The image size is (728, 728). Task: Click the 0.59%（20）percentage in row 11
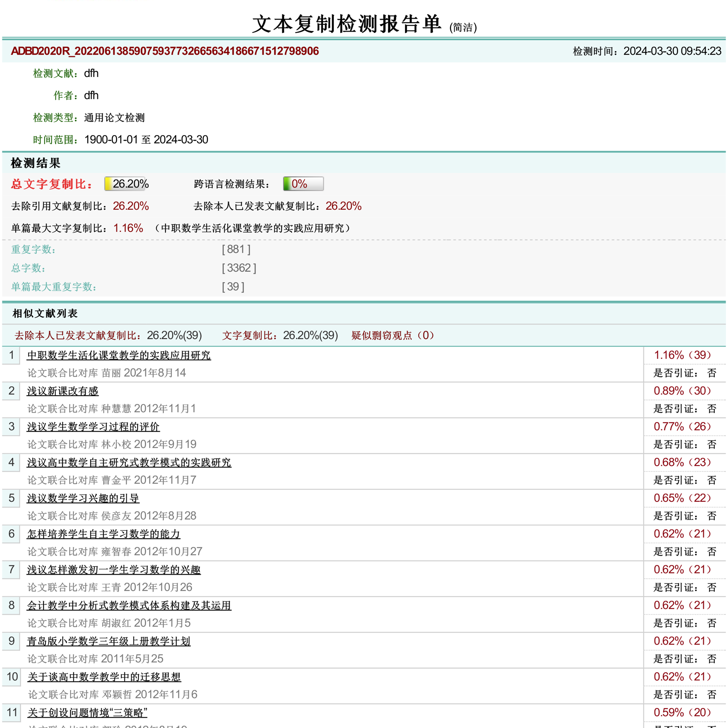pyautogui.click(x=682, y=713)
